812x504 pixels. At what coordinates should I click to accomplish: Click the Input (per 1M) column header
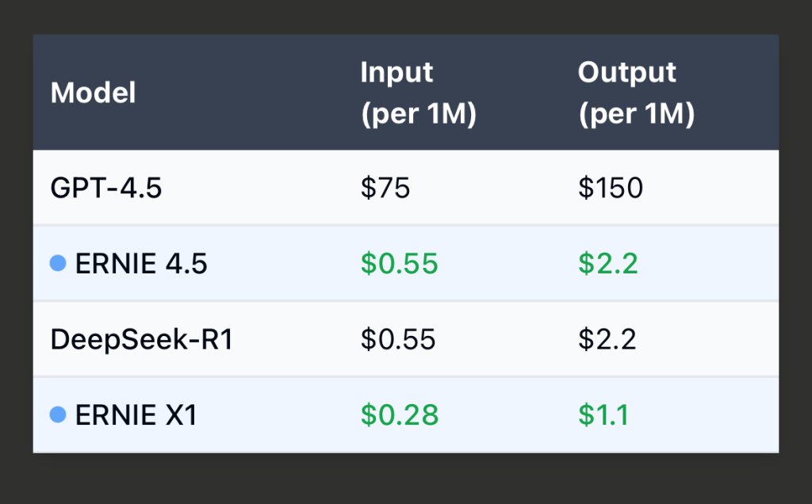pyautogui.click(x=418, y=94)
